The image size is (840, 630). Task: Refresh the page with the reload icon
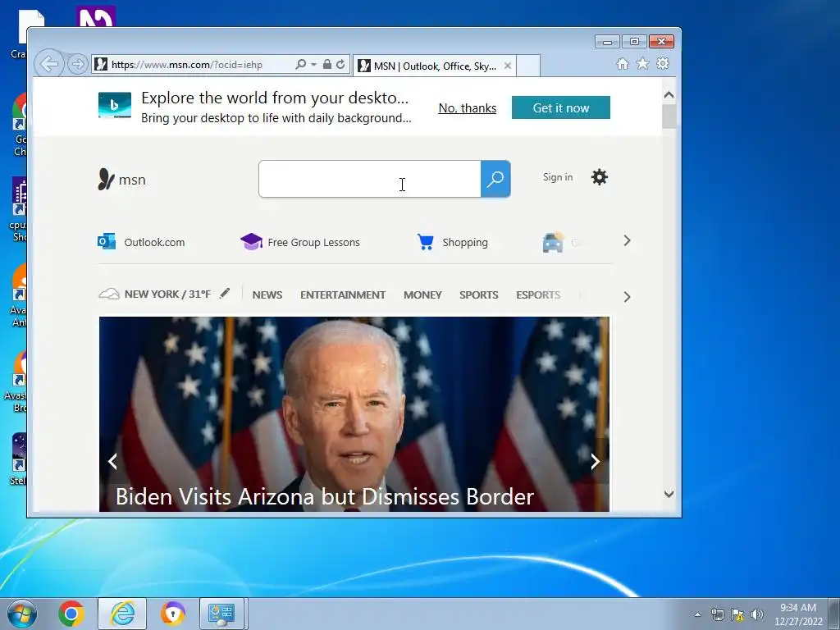[x=340, y=64]
